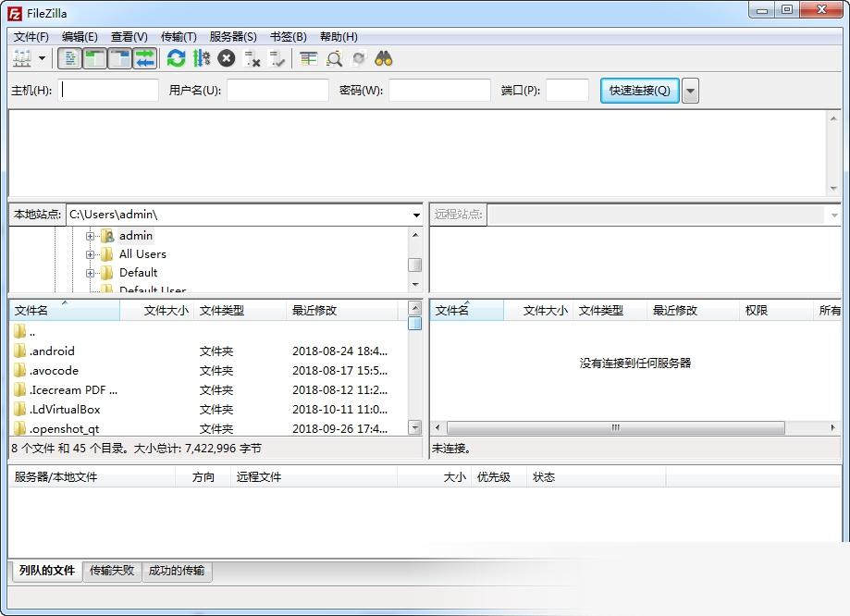Select the parent directory '..' row
Image resolution: width=850 pixels, height=616 pixels.
tap(208, 331)
